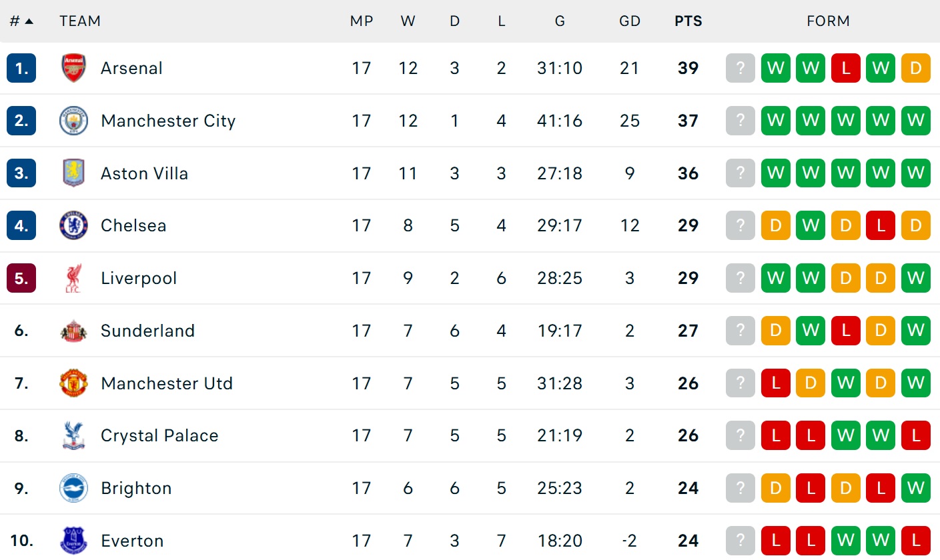Click the Everton club crest
This screenshot has height=560, width=940.
point(73,540)
